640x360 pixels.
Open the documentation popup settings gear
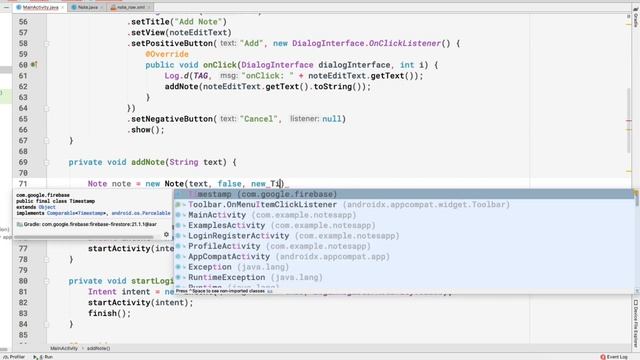pyautogui.click(x=166, y=234)
